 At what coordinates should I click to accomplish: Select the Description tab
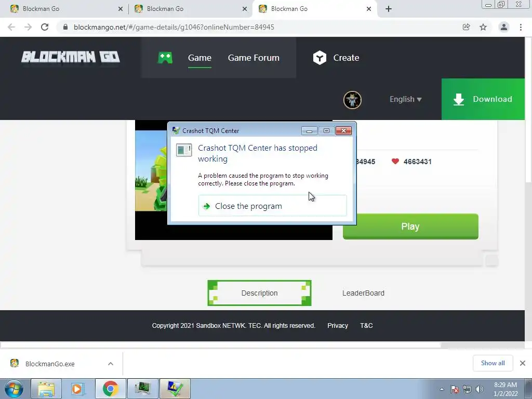point(259,293)
